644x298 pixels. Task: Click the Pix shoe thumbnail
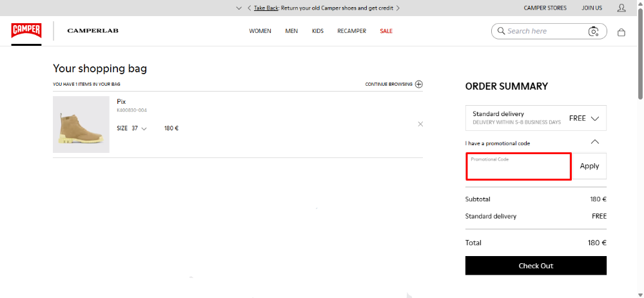(81, 124)
